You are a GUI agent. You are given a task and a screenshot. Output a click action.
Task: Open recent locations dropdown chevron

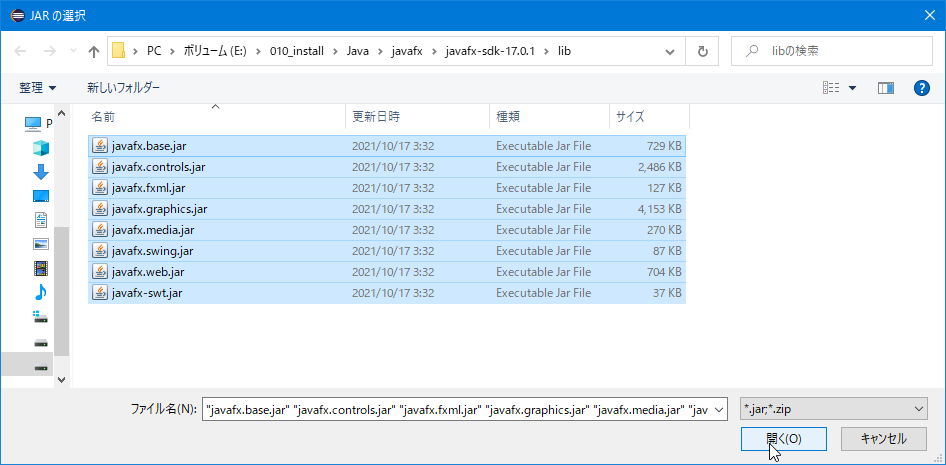73,52
